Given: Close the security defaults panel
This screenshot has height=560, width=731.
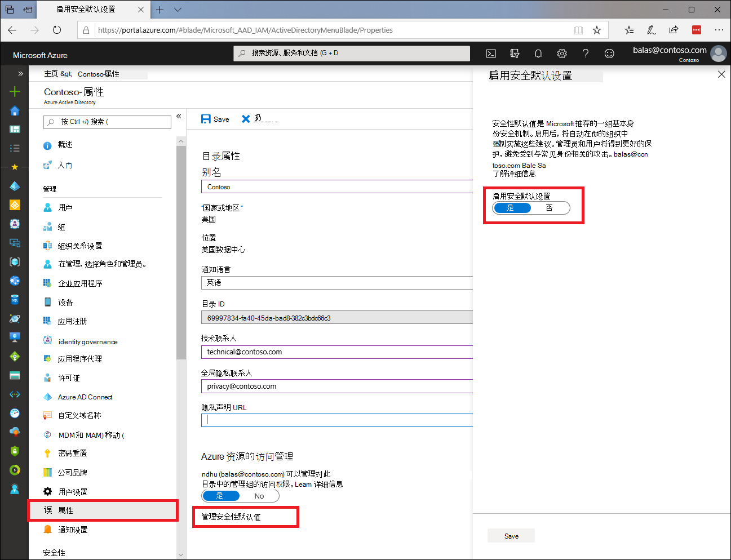Looking at the screenshot, I should (x=721, y=74).
